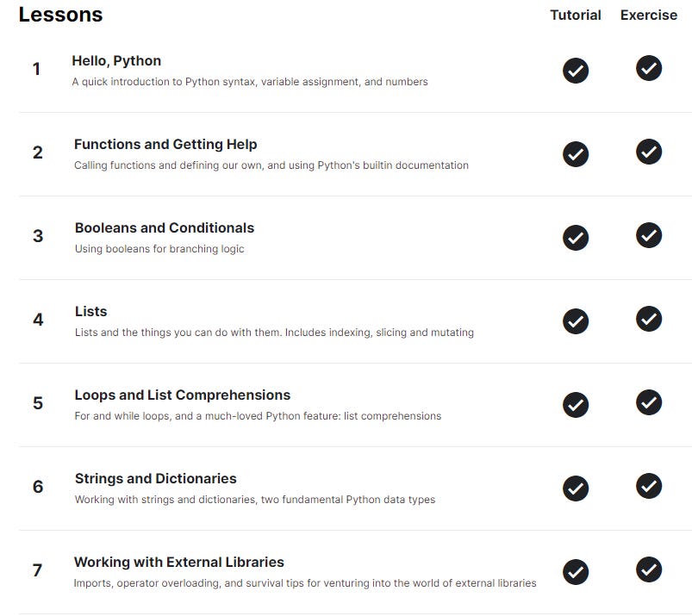Click the Tutorial checkmark for Strings and Dictionaries
Screen dimensions: 692x616
coord(575,488)
